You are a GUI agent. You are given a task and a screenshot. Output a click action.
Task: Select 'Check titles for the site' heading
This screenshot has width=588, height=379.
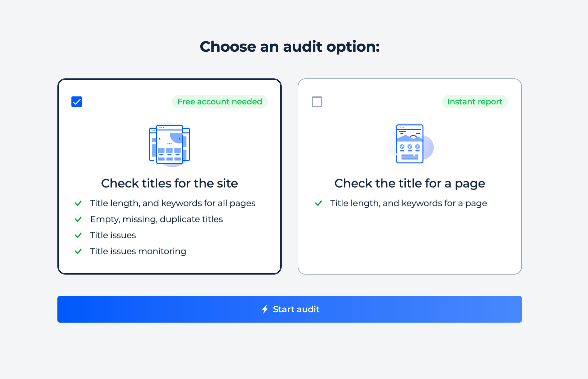[x=170, y=183]
